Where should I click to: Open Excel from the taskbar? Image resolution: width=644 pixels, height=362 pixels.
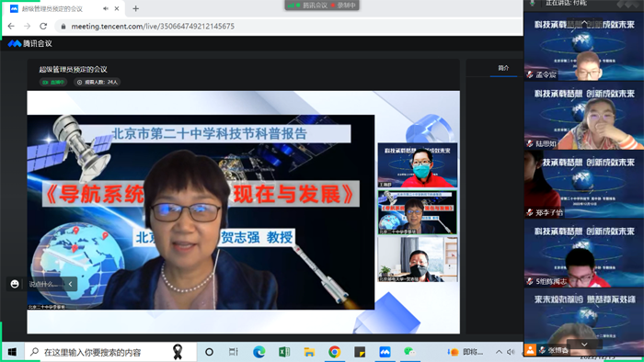[284, 352]
